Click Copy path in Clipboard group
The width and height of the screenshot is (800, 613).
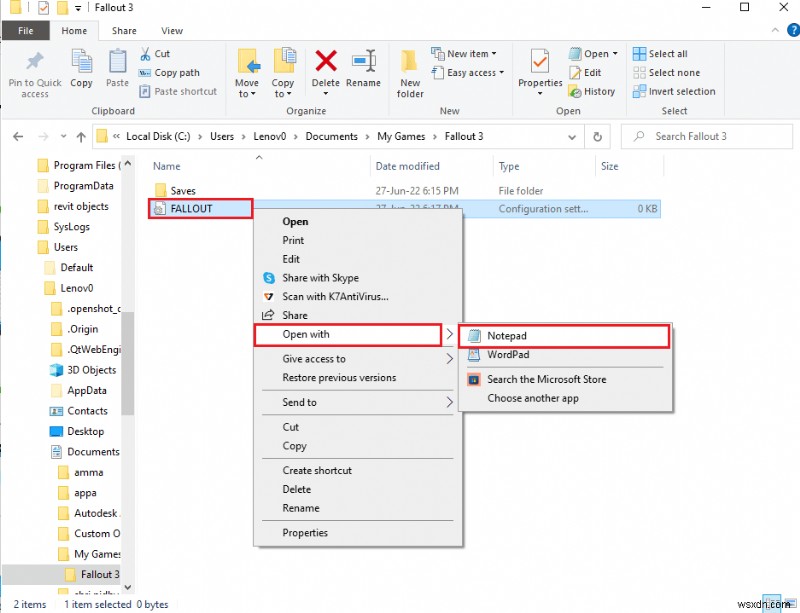(169, 72)
